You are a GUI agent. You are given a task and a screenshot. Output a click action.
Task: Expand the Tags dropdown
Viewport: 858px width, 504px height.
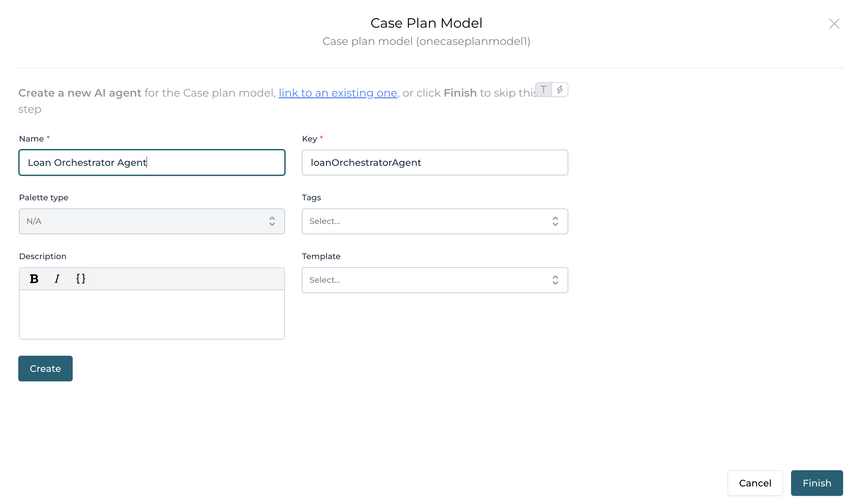(x=434, y=221)
